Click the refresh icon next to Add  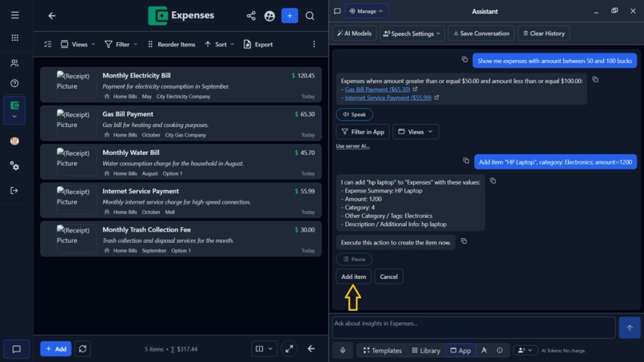[x=82, y=349]
